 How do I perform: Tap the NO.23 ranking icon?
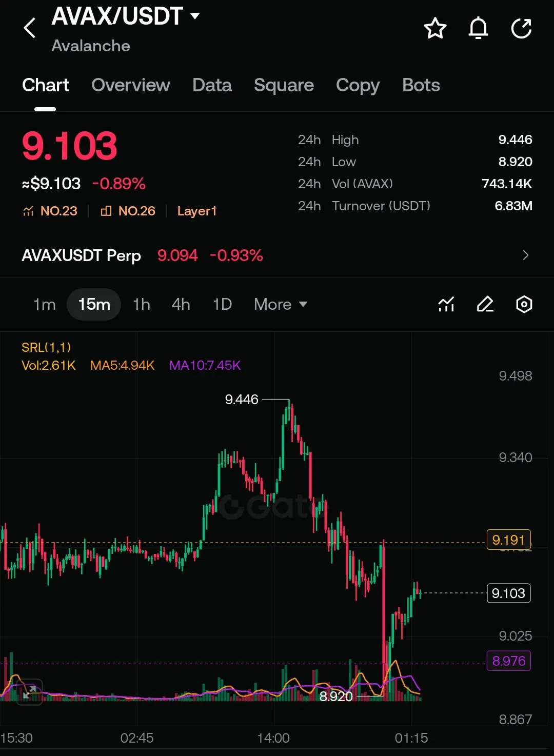[28, 211]
